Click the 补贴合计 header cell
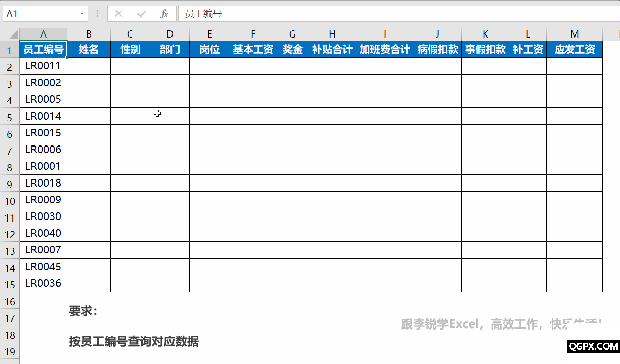Screen dimensions: 620x364 (x=332, y=49)
